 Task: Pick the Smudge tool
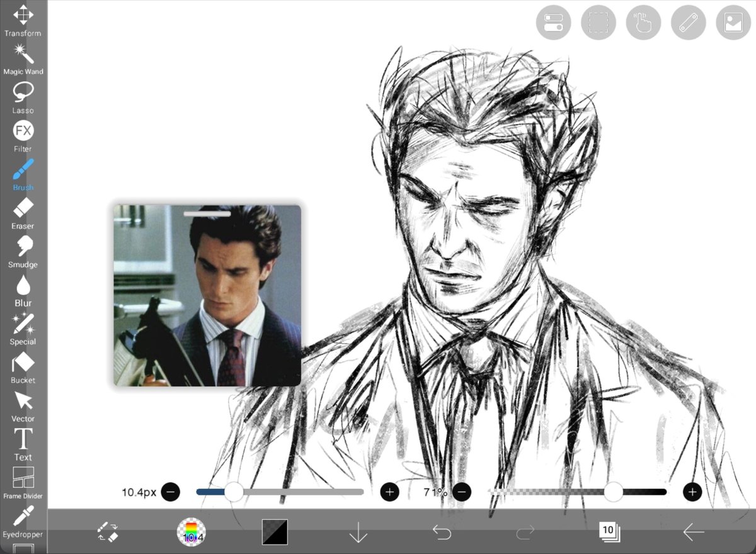23,251
